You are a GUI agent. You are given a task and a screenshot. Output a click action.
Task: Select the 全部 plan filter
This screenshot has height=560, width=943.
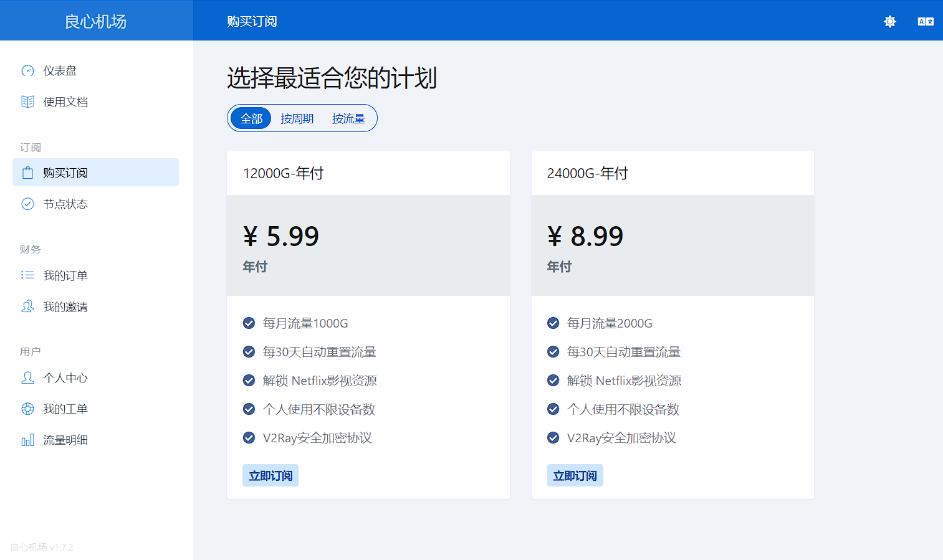click(x=251, y=118)
